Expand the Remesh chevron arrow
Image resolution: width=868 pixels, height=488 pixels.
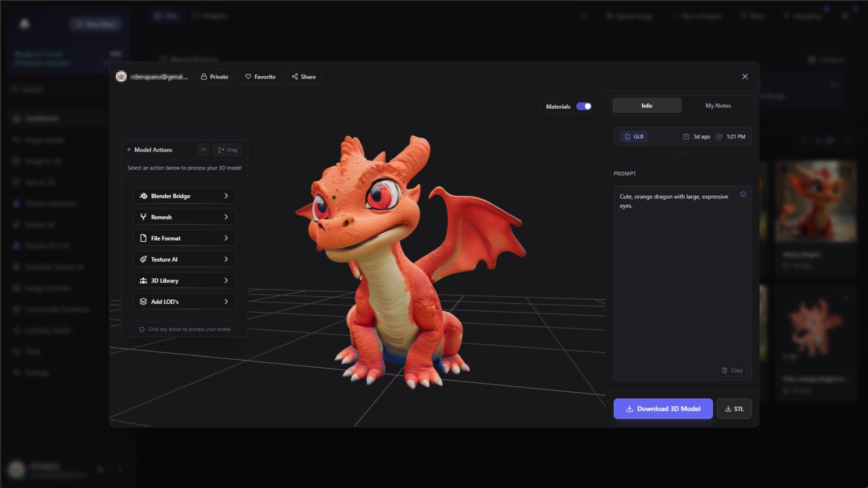pyautogui.click(x=226, y=217)
